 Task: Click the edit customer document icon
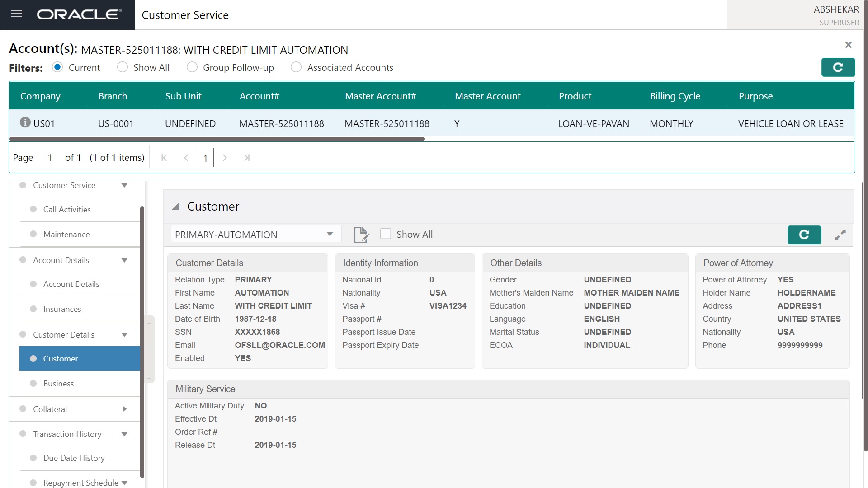(x=361, y=235)
